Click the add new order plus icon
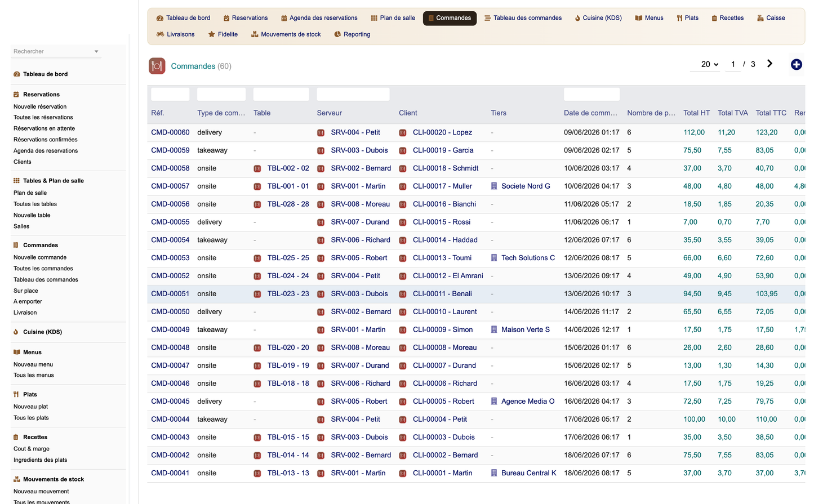The image size is (814, 504). [796, 64]
